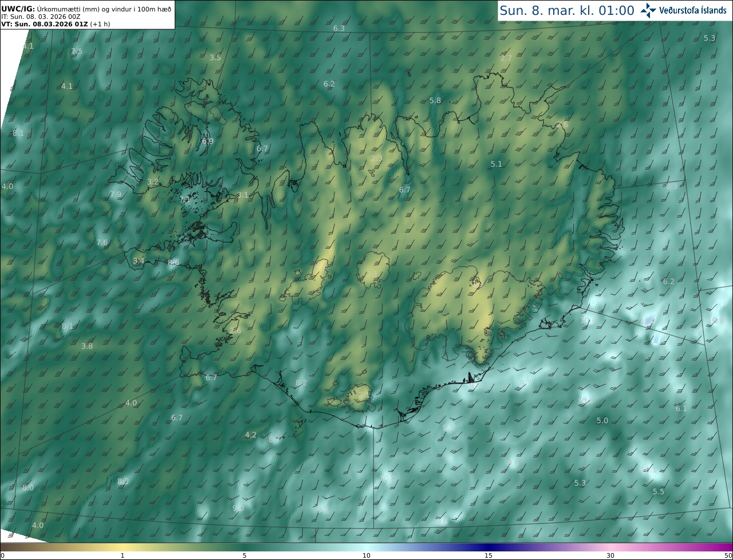The width and height of the screenshot is (733, 560).
Task: Click the map value '6.9'
Action: [207, 141]
